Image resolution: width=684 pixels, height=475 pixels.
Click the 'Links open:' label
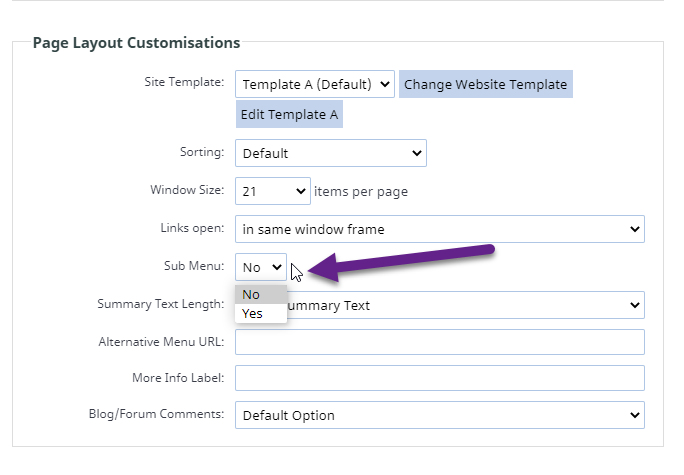click(x=193, y=228)
